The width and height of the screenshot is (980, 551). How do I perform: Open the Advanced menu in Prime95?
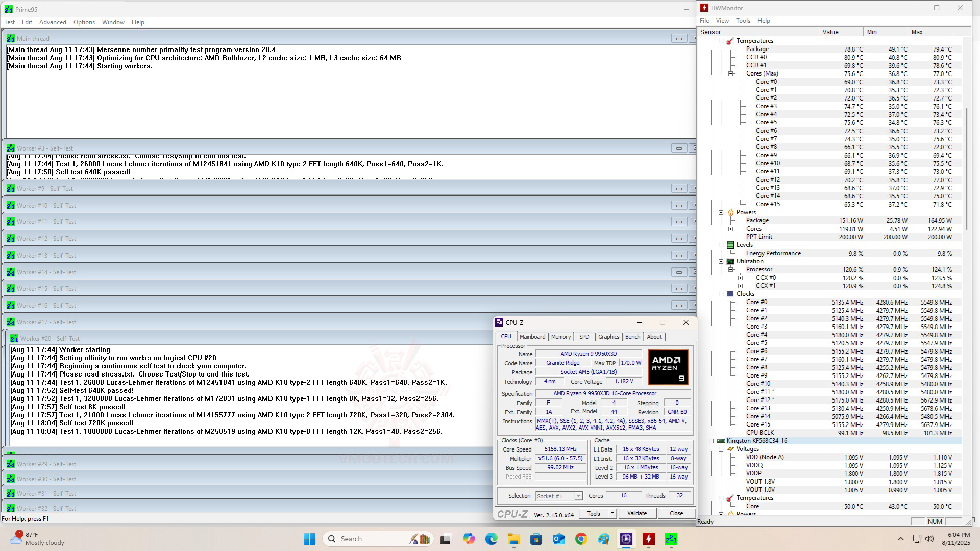point(53,22)
